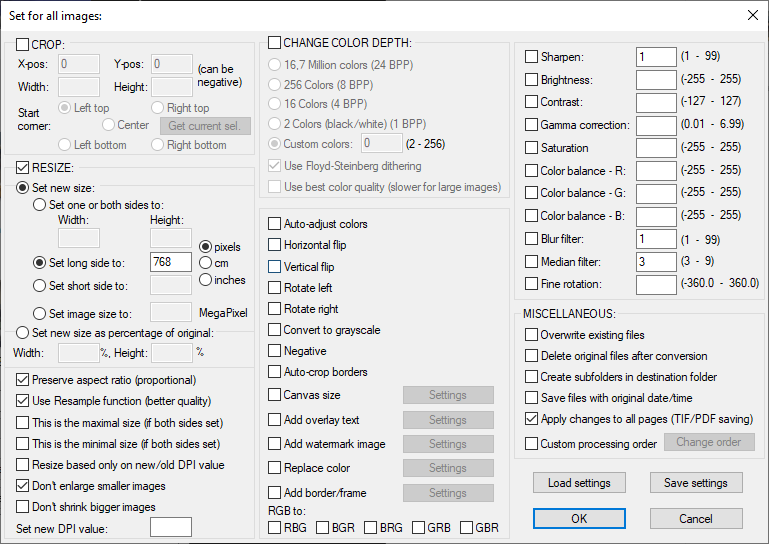Enable CHANGE COLOR DEPTH checkbox
769x544 pixels.
point(275,43)
